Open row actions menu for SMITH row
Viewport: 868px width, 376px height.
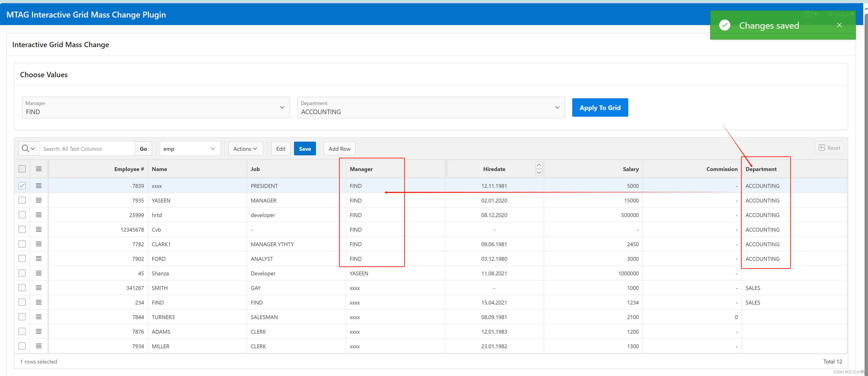tap(39, 288)
